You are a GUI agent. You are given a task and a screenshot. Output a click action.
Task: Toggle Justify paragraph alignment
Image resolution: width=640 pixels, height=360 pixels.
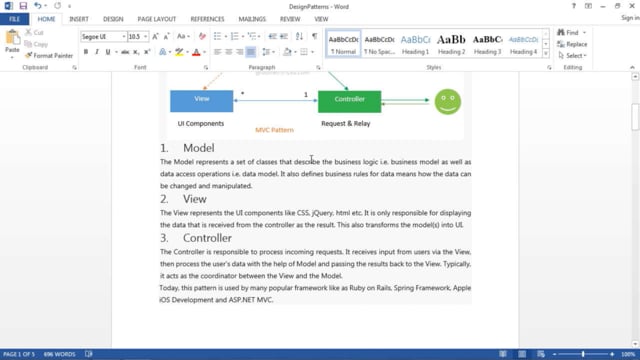pos(251,52)
